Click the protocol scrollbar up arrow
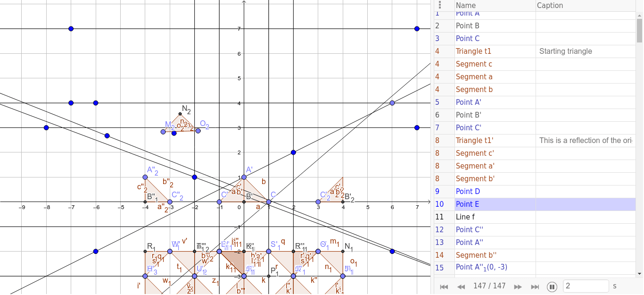 (639, 15)
